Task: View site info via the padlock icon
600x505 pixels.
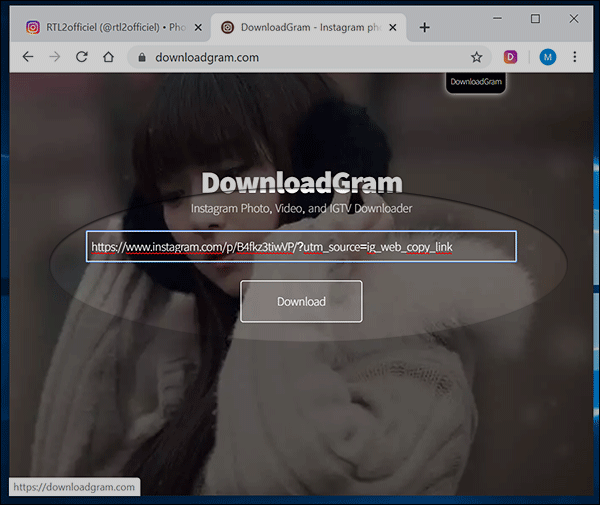Action: pyautogui.click(x=142, y=57)
